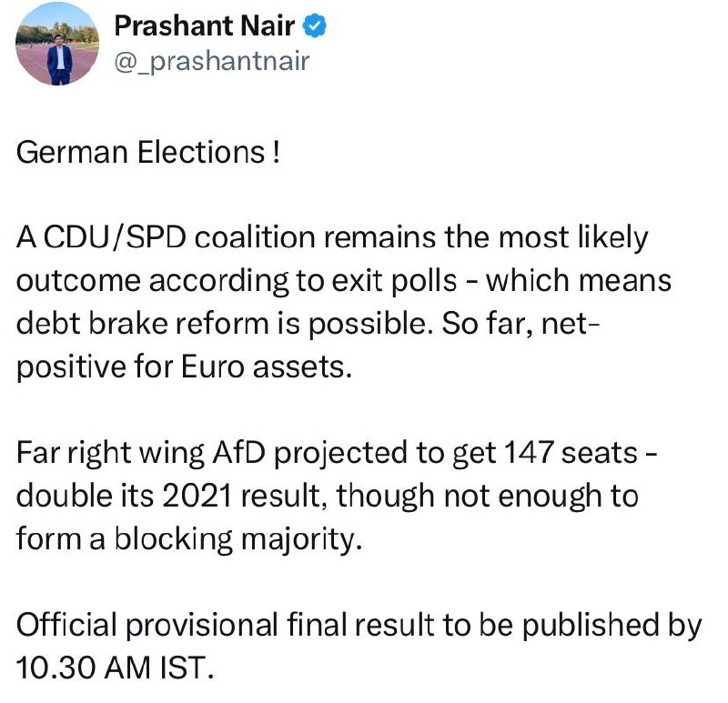This screenshot has width=728, height=703.
Task: Click the word "provisional" in the tweet
Action: 202,626
